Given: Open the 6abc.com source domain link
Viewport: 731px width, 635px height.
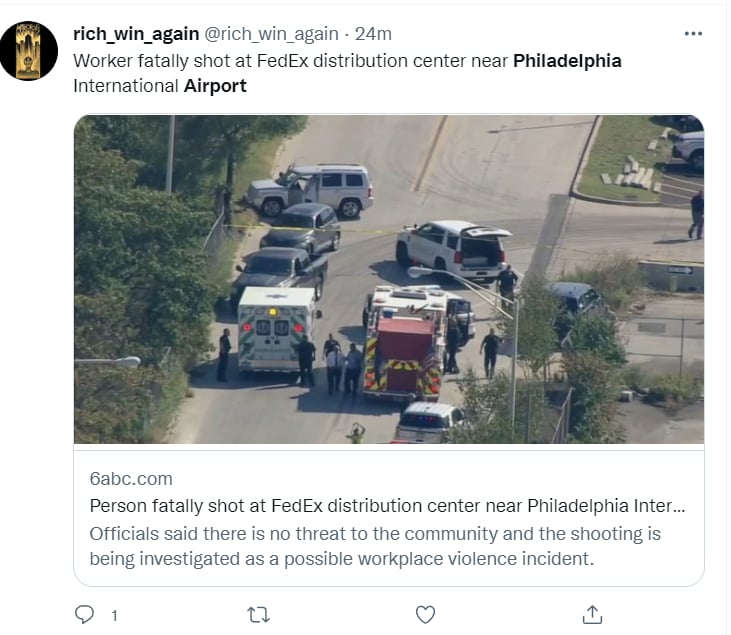Looking at the screenshot, I should tap(131, 479).
